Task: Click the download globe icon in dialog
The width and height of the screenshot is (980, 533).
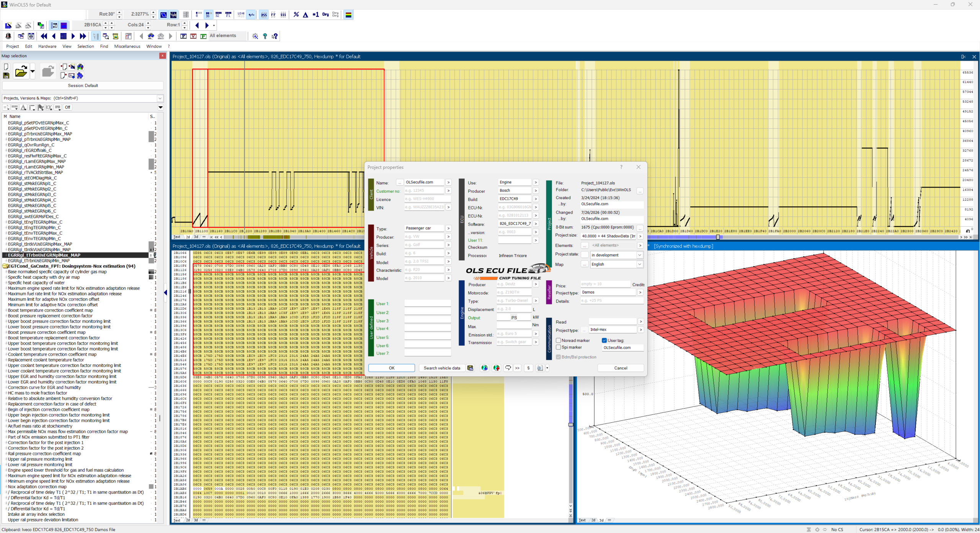Action: tap(484, 368)
